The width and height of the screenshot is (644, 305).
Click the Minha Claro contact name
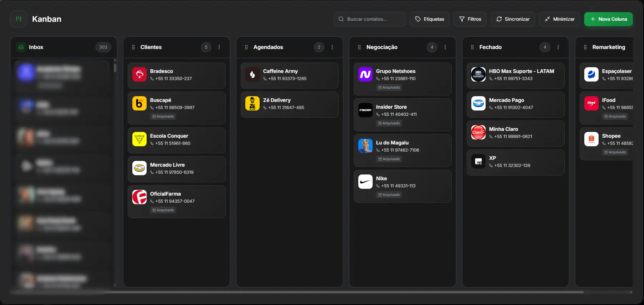503,129
